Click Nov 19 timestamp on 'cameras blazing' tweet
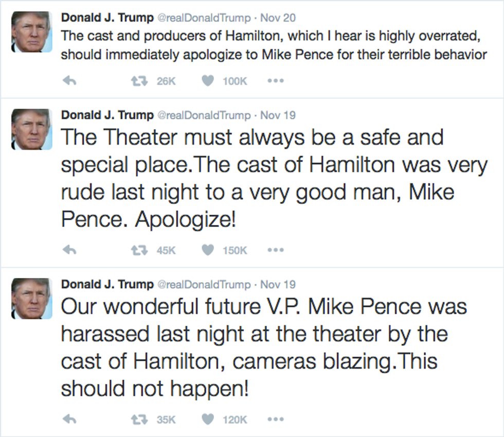The image size is (504, 437). pos(278,284)
